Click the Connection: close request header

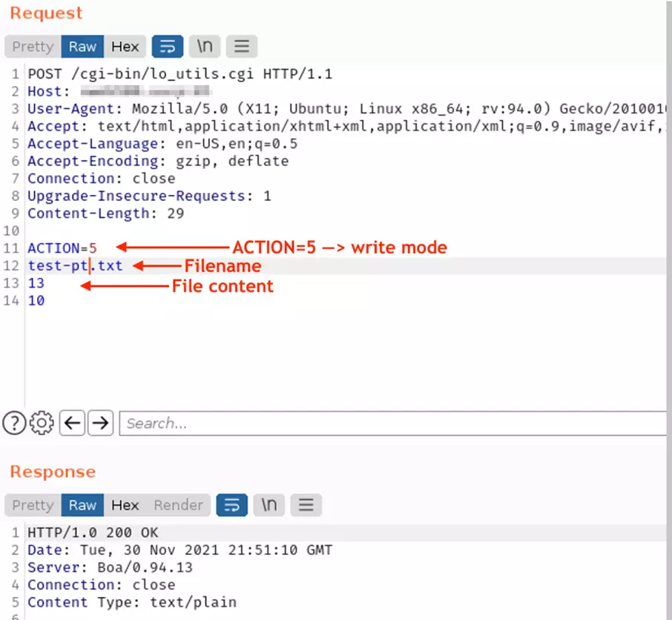tap(102, 178)
